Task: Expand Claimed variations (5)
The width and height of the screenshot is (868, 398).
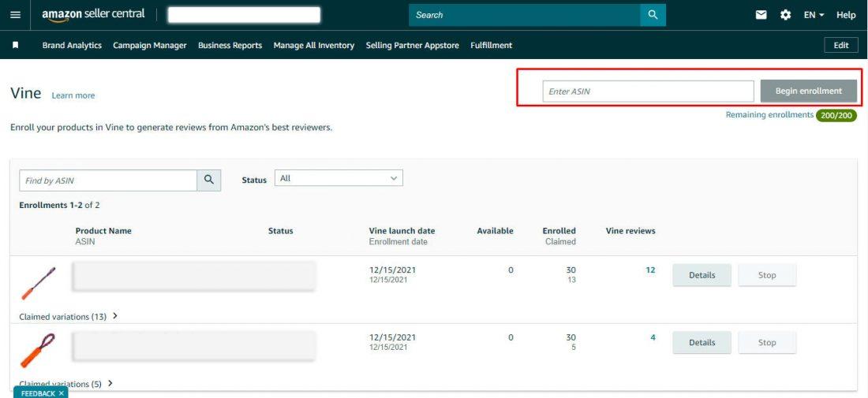Action: point(65,384)
